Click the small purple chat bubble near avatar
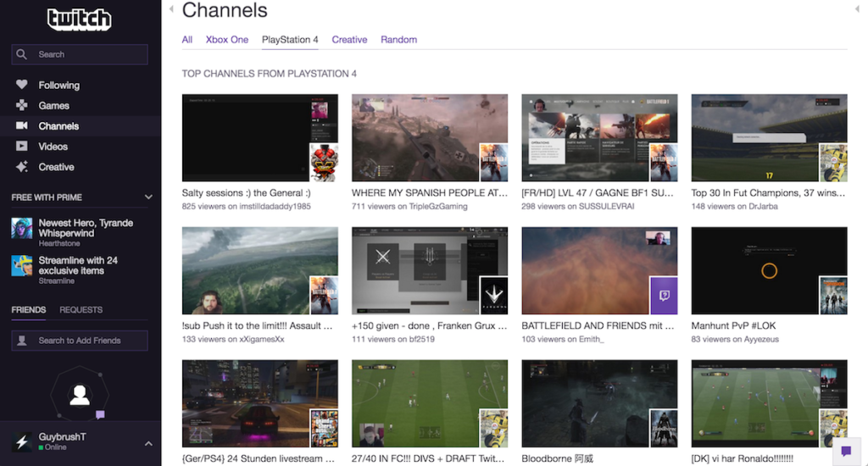This screenshot has width=868, height=466. (x=100, y=414)
